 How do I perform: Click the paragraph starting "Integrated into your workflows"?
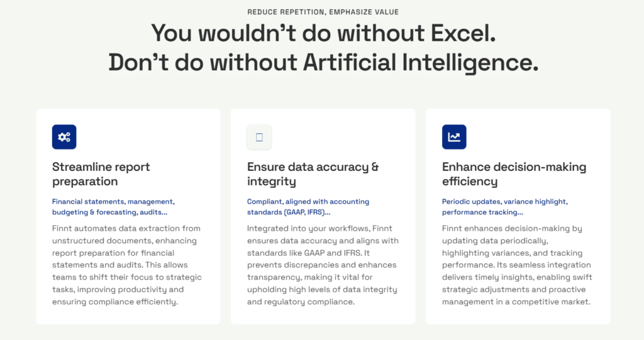[323, 265]
